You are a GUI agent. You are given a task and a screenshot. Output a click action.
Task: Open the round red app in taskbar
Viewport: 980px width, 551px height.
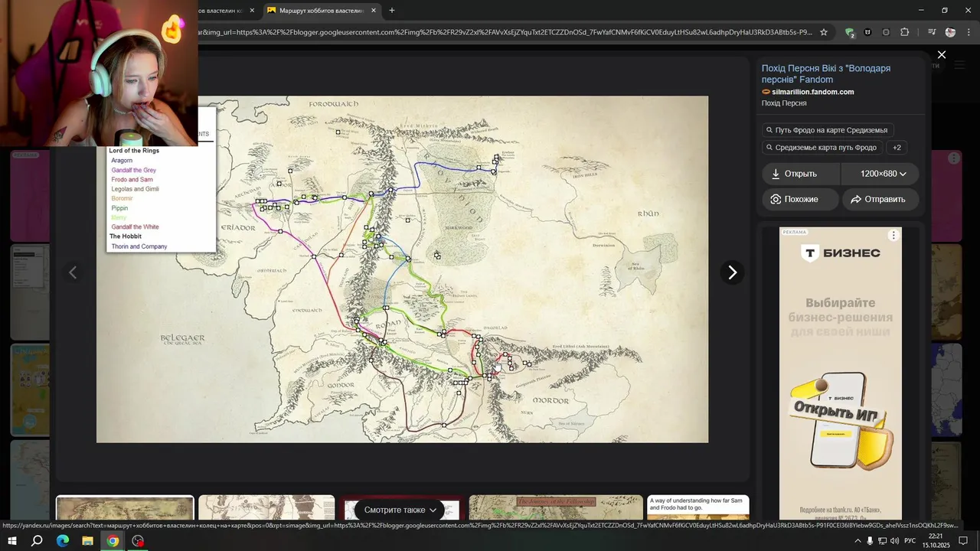coord(138,541)
